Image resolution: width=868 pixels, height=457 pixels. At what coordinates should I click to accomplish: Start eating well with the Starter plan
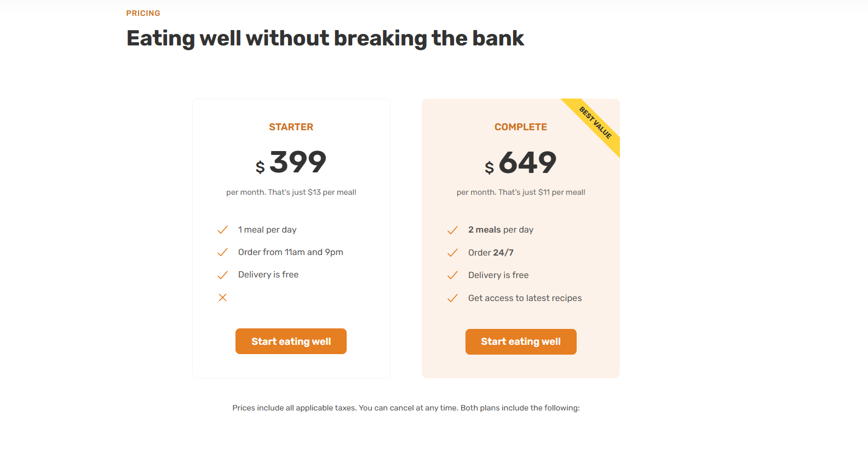point(291,342)
